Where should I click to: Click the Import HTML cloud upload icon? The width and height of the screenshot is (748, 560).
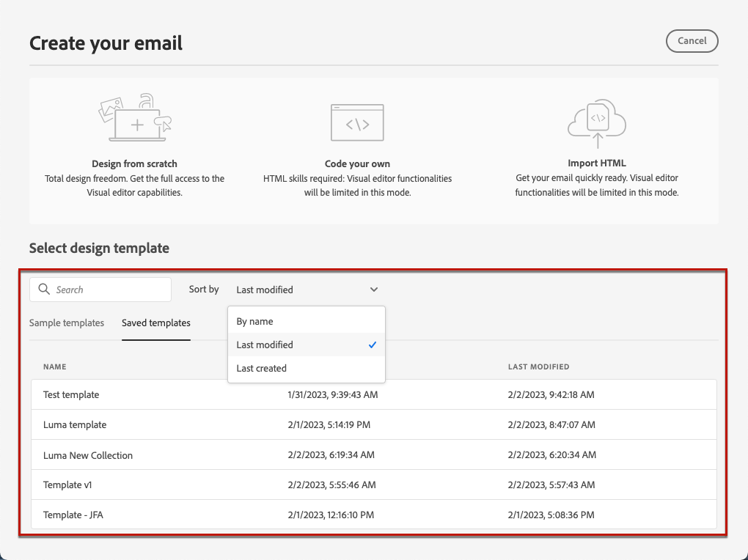(x=597, y=124)
